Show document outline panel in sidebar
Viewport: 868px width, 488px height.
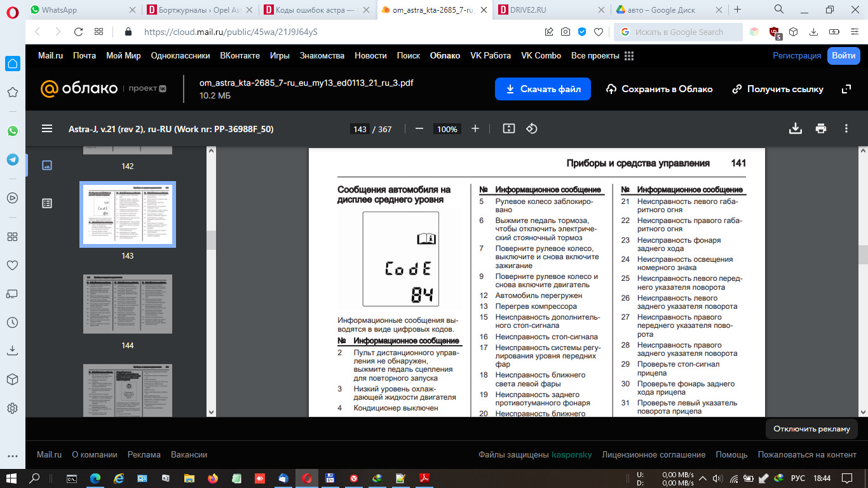[47, 203]
